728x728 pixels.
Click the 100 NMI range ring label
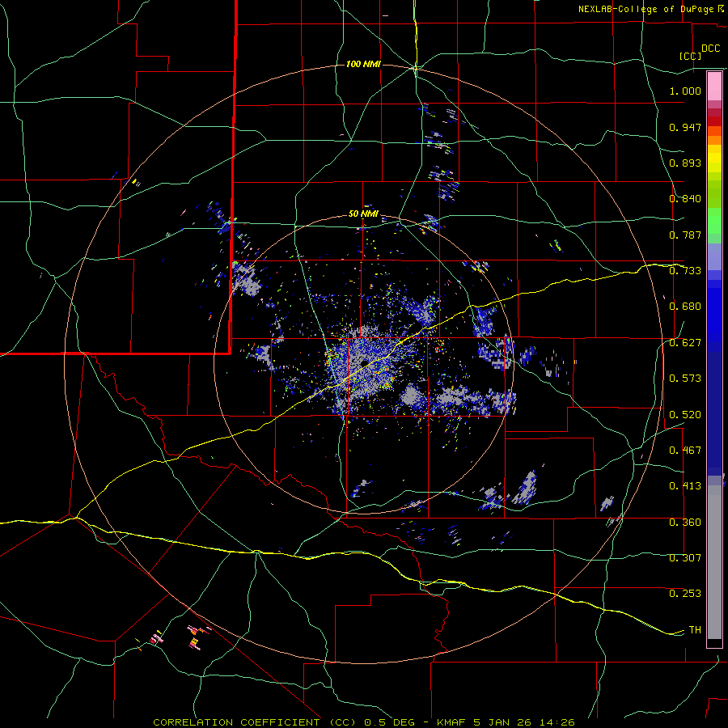pyautogui.click(x=363, y=64)
